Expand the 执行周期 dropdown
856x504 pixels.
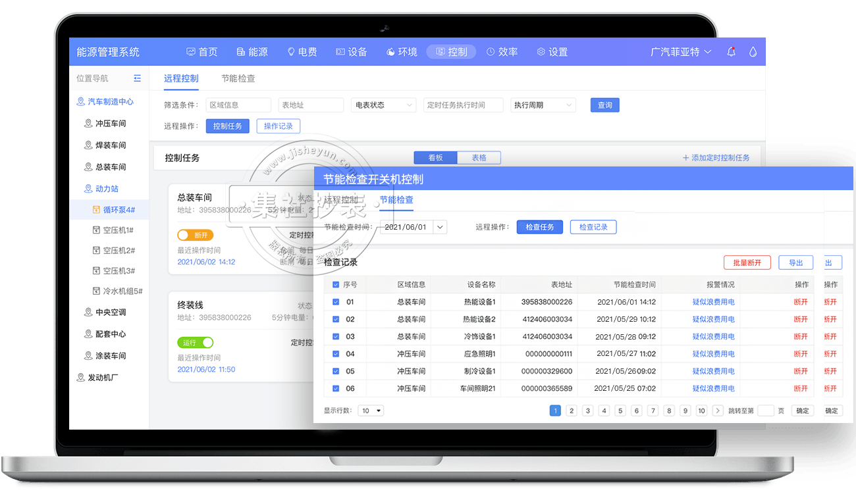[x=543, y=105]
